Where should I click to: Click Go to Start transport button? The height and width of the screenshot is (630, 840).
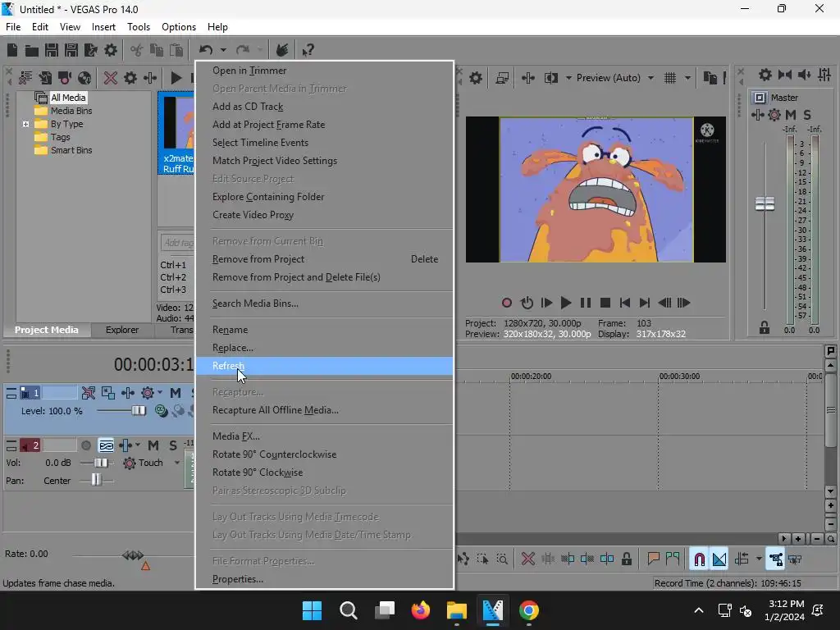pyautogui.click(x=624, y=304)
